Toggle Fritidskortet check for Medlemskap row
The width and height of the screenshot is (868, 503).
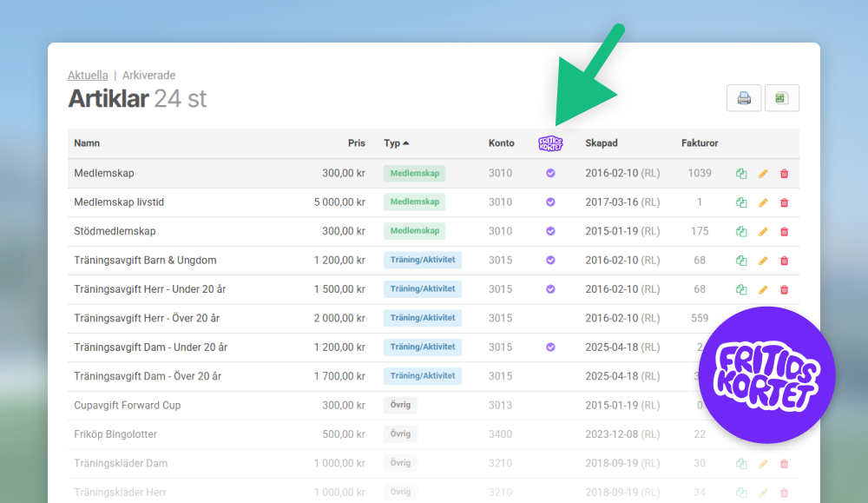pyautogui.click(x=550, y=174)
